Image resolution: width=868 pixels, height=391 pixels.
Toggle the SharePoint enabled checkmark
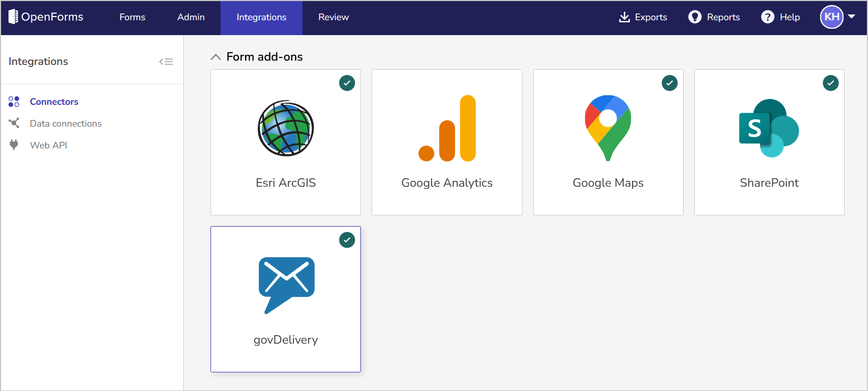click(x=831, y=83)
